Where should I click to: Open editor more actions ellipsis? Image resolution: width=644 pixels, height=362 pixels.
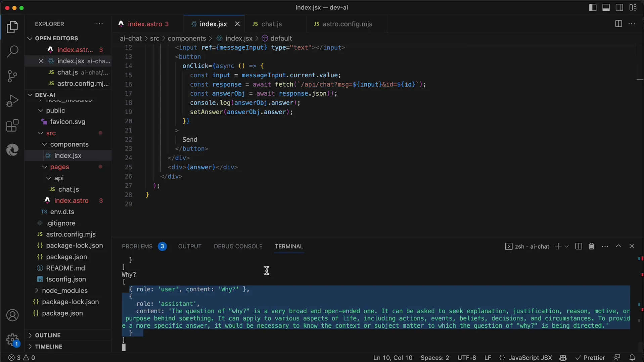tap(632, 24)
